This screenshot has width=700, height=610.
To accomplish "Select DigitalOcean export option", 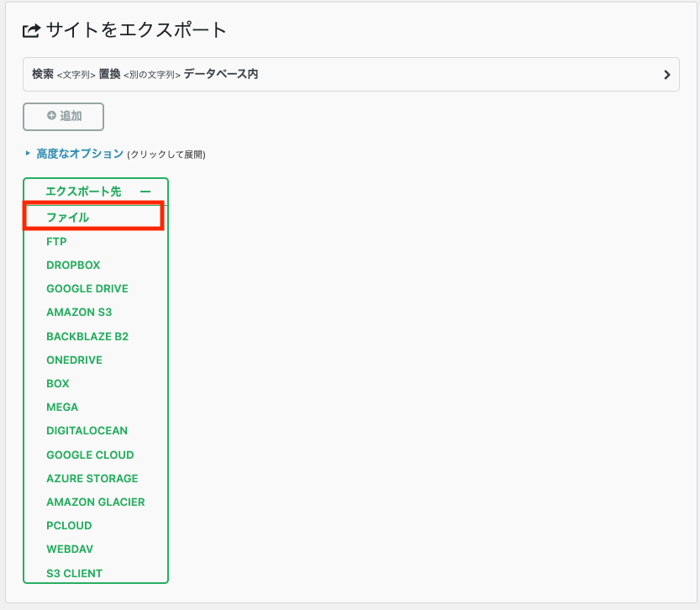I will pos(87,430).
